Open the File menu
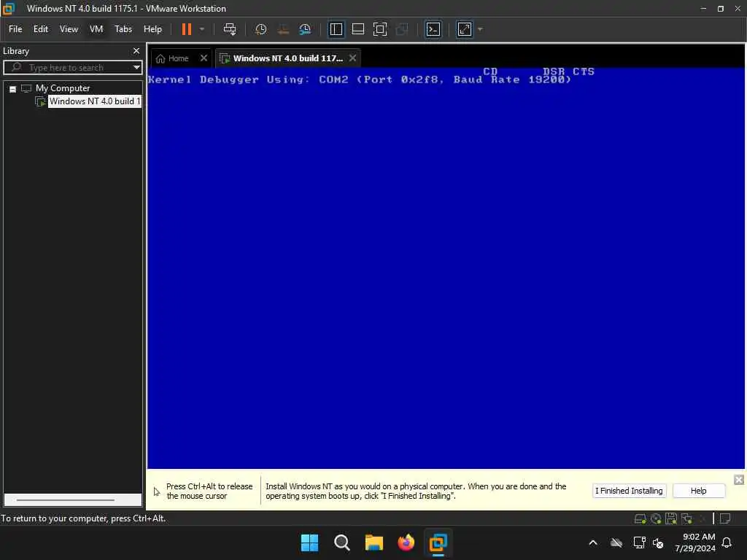Image resolution: width=747 pixels, height=560 pixels. (x=15, y=29)
